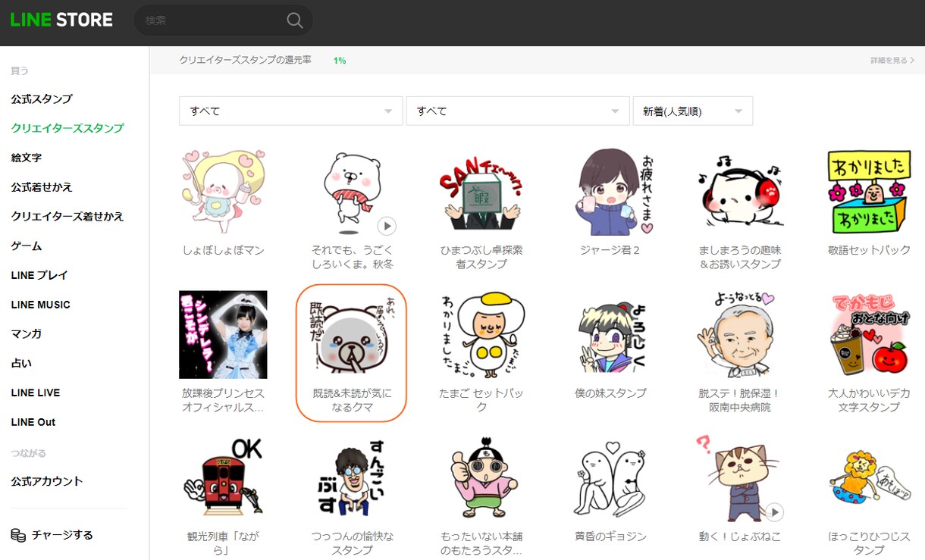
Task: Open 既読&未読が気になるクマ sticker image
Action: (x=352, y=334)
